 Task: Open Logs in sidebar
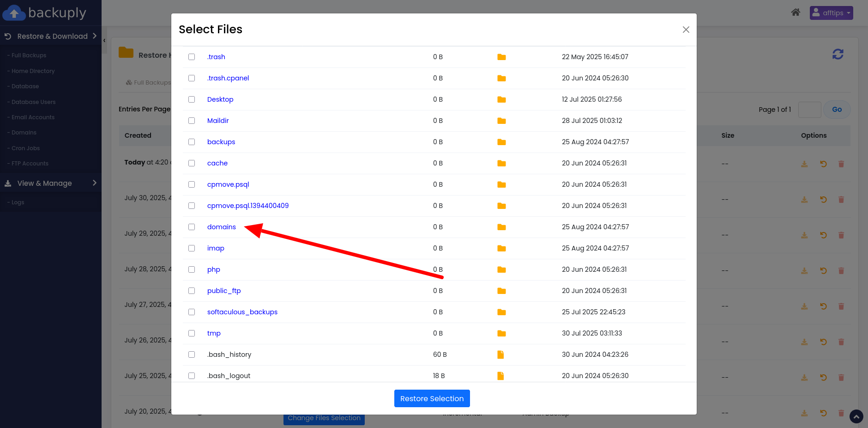18,202
